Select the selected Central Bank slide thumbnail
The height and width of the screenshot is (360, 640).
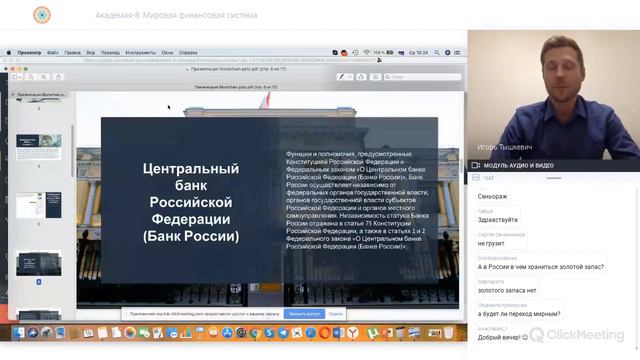tap(39, 264)
